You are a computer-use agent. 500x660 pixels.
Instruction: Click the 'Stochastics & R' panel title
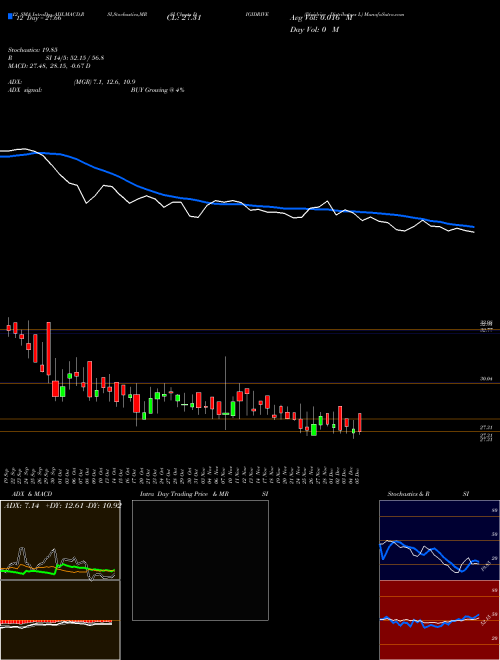[409, 494]
